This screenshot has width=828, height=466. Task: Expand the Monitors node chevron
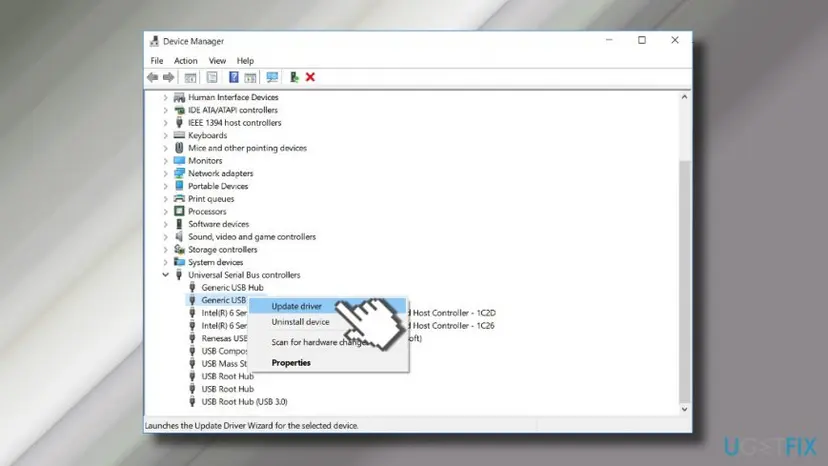(x=165, y=161)
